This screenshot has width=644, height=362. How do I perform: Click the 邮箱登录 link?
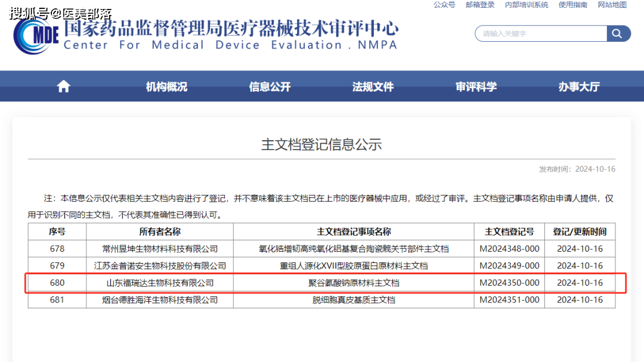click(x=480, y=5)
